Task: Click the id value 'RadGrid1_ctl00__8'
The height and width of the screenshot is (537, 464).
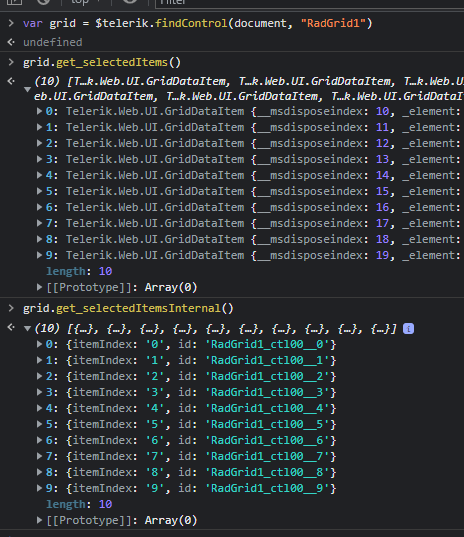Action: [x=267, y=472]
